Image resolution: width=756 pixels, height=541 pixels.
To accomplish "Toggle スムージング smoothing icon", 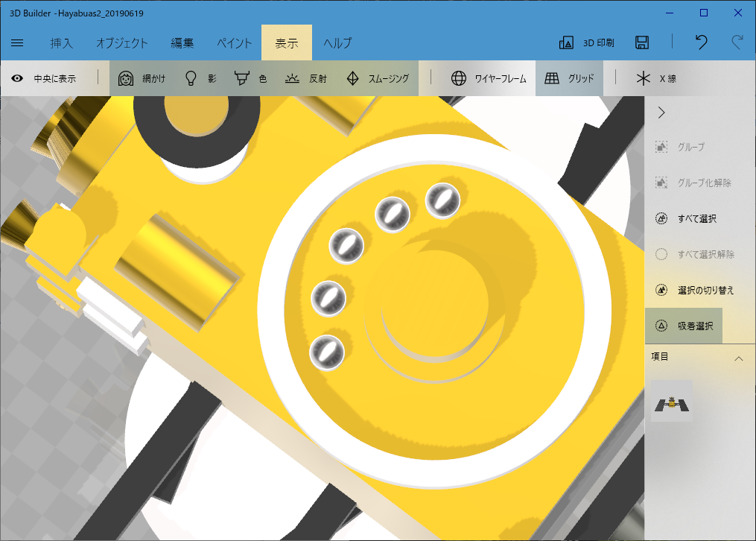I will 353,78.
